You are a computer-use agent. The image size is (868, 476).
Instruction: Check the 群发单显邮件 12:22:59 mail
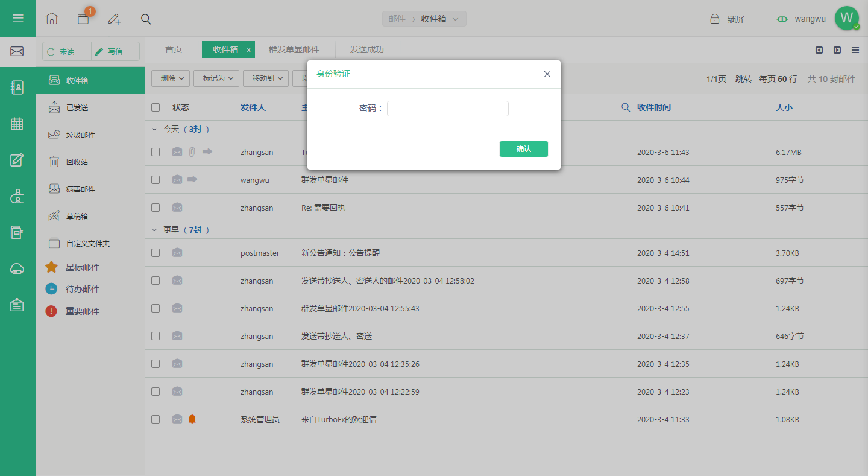(x=156, y=392)
